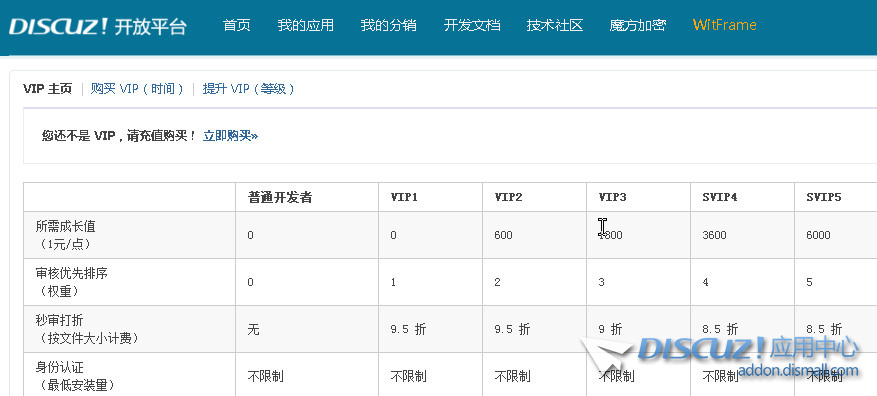Open 开发文档 in navigation bar
Image resolution: width=877 pixels, height=396 pixels.
pyautogui.click(x=472, y=25)
